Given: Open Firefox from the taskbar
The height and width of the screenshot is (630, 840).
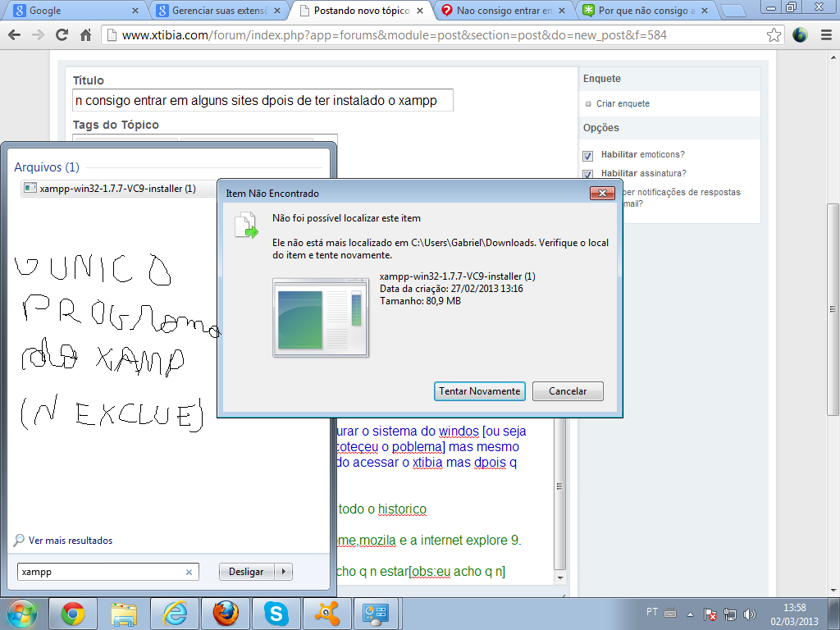Looking at the screenshot, I should [x=226, y=614].
